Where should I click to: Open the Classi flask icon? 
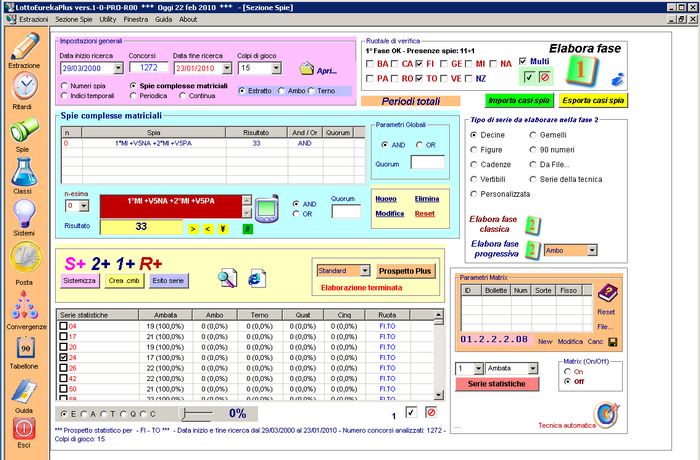pyautogui.click(x=23, y=171)
